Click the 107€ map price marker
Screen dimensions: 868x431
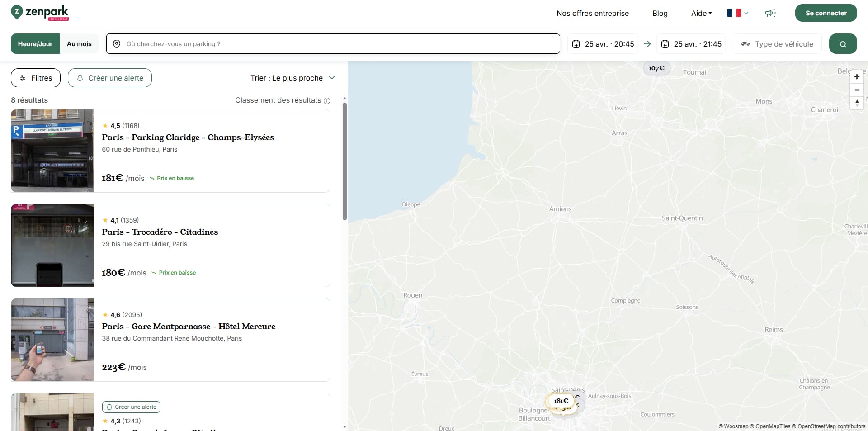tap(656, 68)
